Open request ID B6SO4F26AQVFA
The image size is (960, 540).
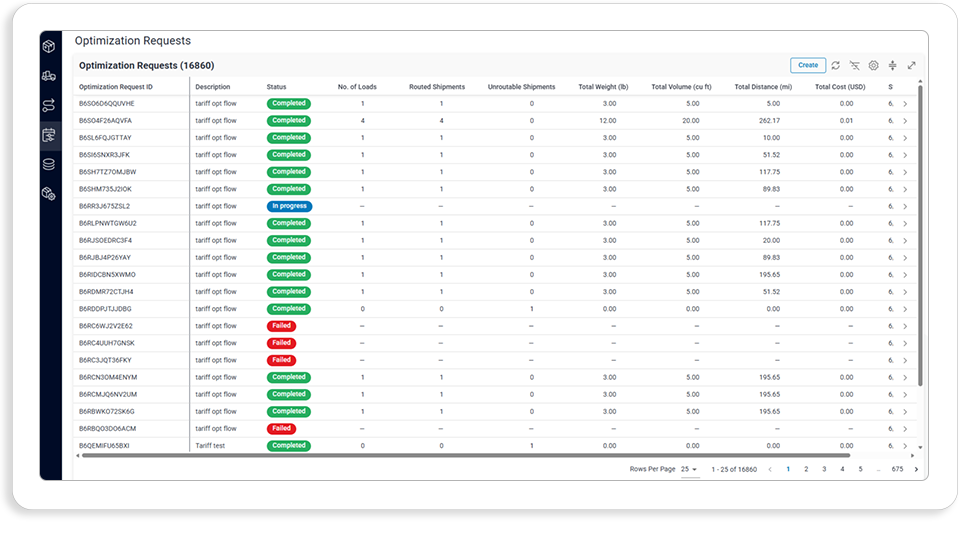105,121
